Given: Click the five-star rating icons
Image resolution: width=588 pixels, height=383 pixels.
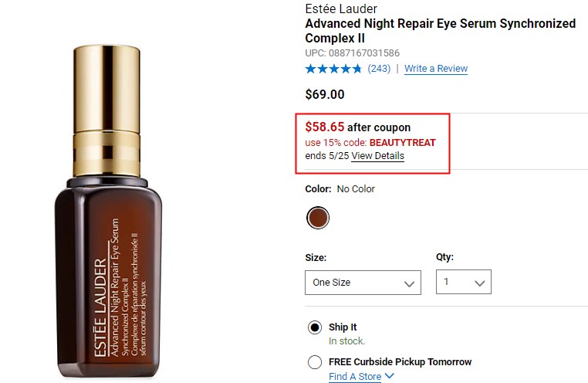Looking at the screenshot, I should pyautogui.click(x=333, y=69).
